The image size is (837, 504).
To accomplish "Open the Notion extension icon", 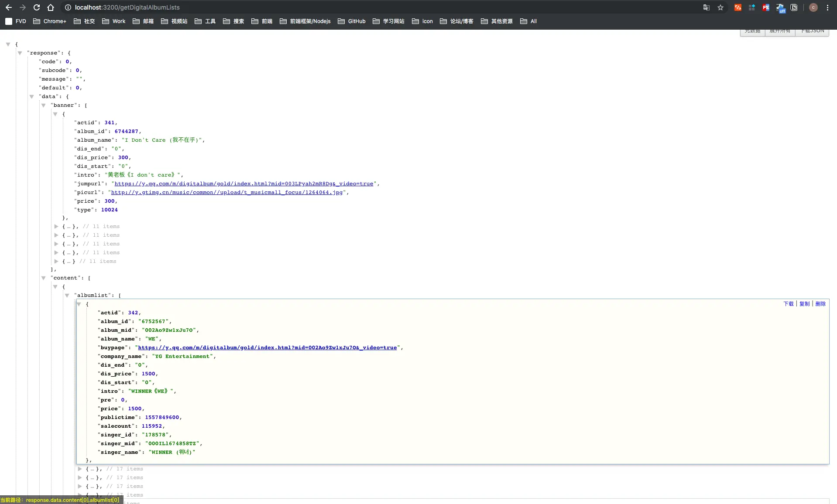I will pos(794,7).
